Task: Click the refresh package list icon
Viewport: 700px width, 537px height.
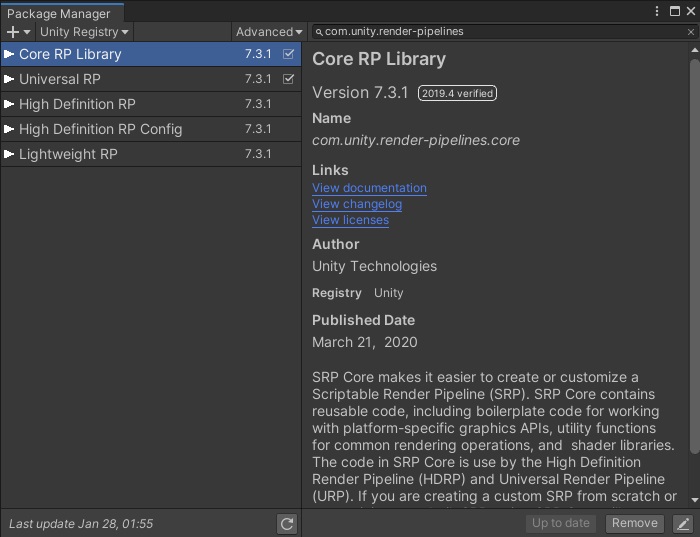Action: point(287,524)
